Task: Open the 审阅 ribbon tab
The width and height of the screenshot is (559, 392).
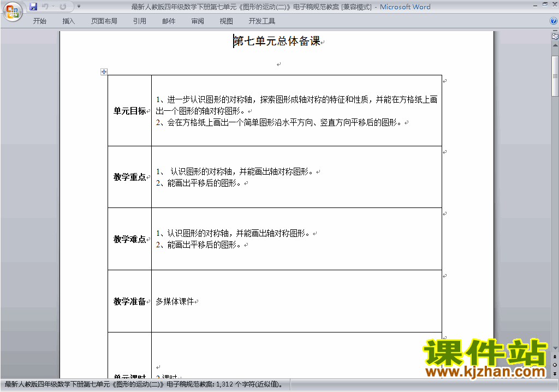Action: [x=198, y=21]
